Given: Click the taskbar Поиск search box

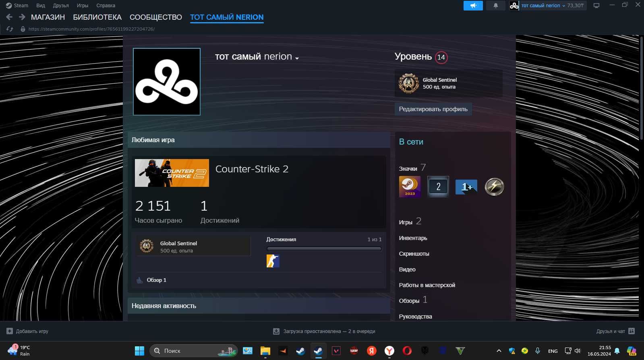Looking at the screenshot, I should coord(194,351).
